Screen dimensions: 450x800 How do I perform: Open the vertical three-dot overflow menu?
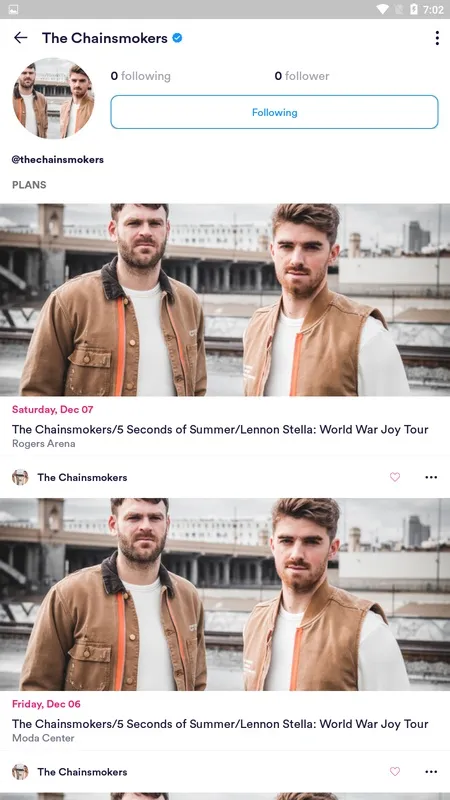(437, 38)
